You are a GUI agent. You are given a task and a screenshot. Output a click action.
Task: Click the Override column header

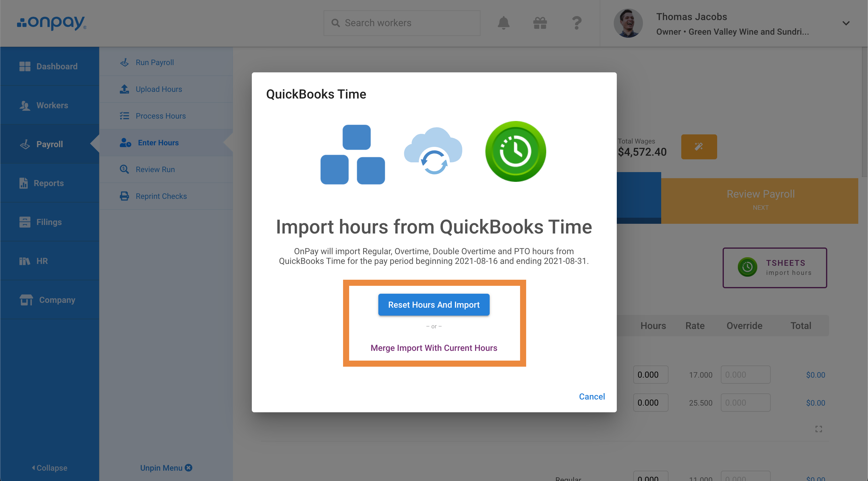pyautogui.click(x=744, y=326)
